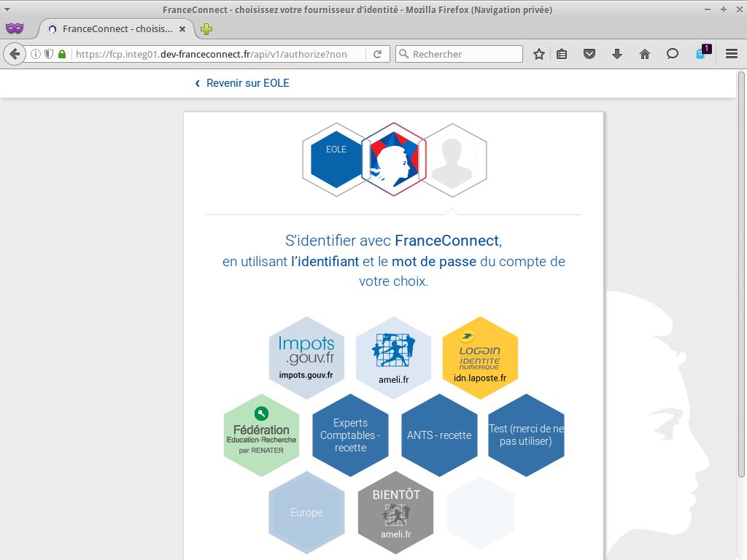Maximize the Firefox window
The width and height of the screenshot is (747, 560).
pos(723,9)
